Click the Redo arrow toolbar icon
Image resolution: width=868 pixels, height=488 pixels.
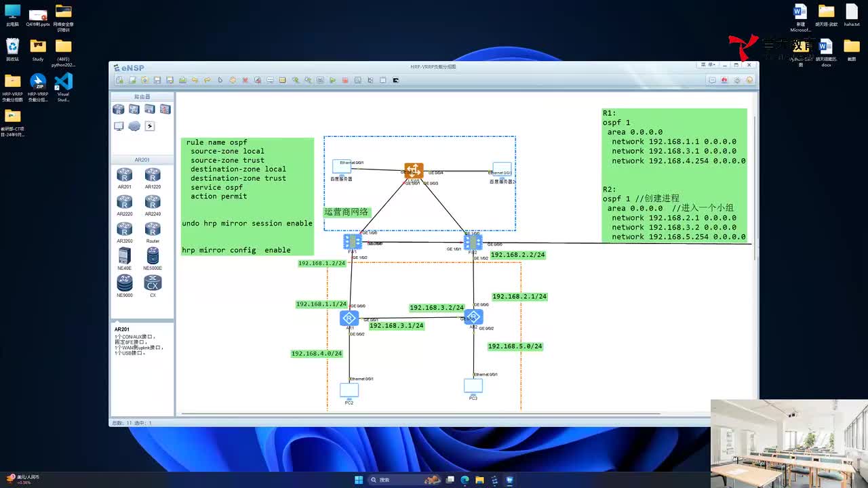(208, 80)
